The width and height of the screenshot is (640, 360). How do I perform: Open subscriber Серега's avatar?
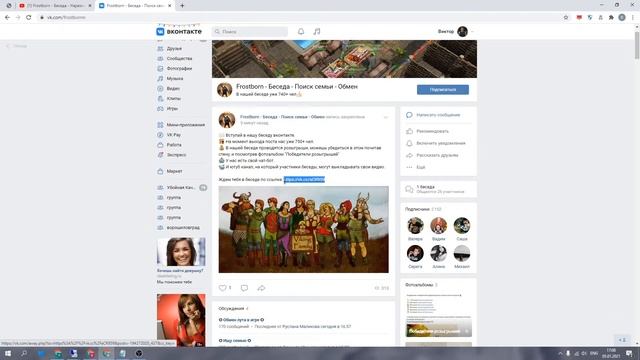[x=415, y=253]
